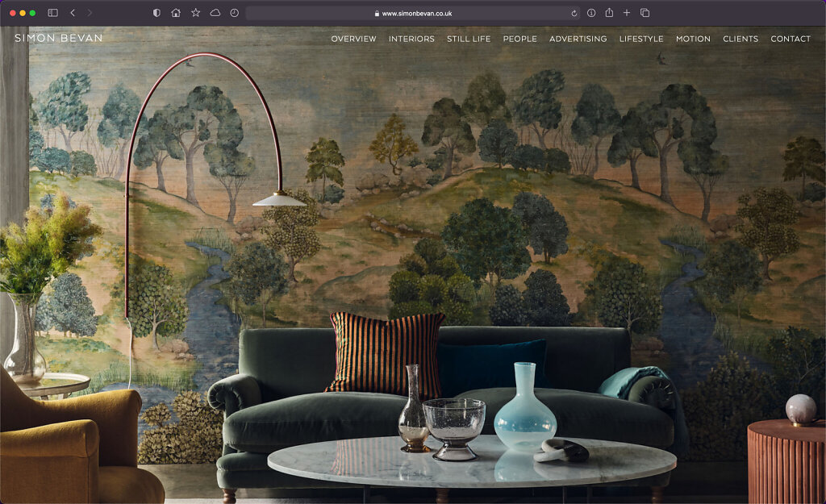Open the Advertising gallery link
This screenshot has width=826, height=504.
coord(578,39)
